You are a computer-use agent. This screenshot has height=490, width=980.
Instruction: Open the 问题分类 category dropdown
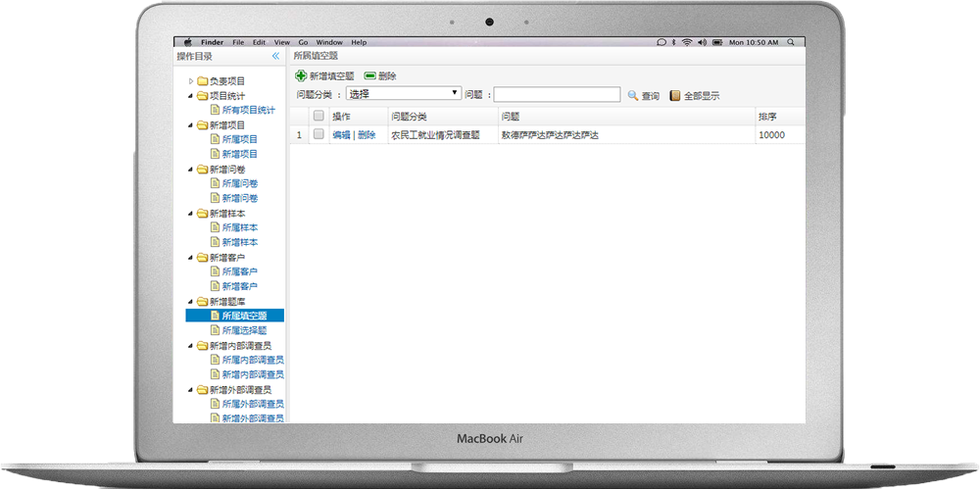tap(404, 94)
